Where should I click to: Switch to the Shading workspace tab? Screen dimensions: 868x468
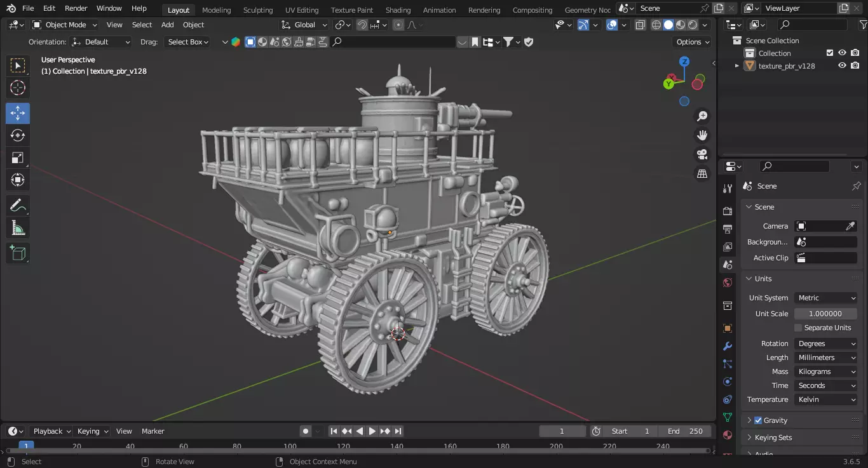tap(398, 10)
